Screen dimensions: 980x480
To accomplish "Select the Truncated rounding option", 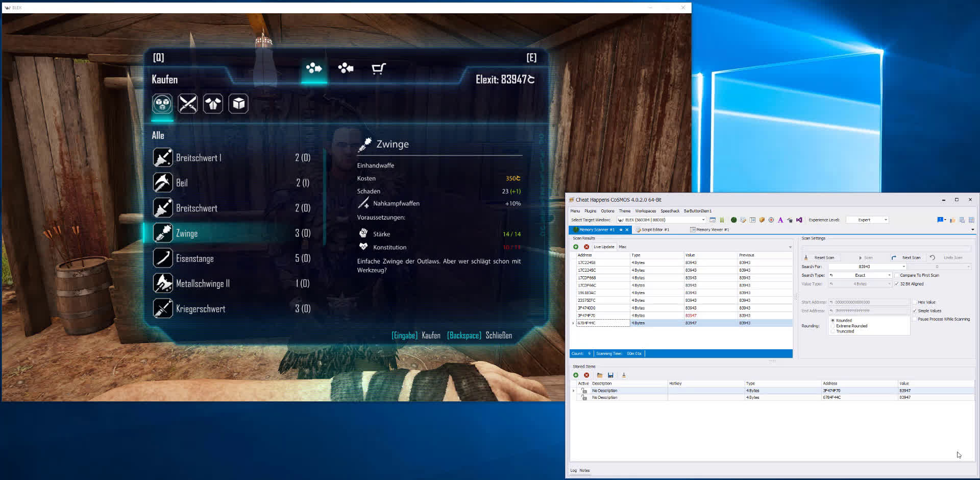I will 842,331.
